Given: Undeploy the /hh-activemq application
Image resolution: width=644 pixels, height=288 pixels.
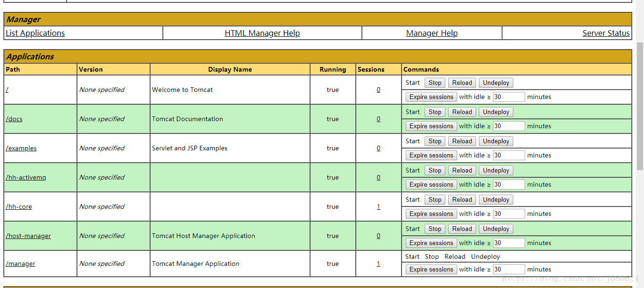Looking at the screenshot, I should tap(496, 171).
